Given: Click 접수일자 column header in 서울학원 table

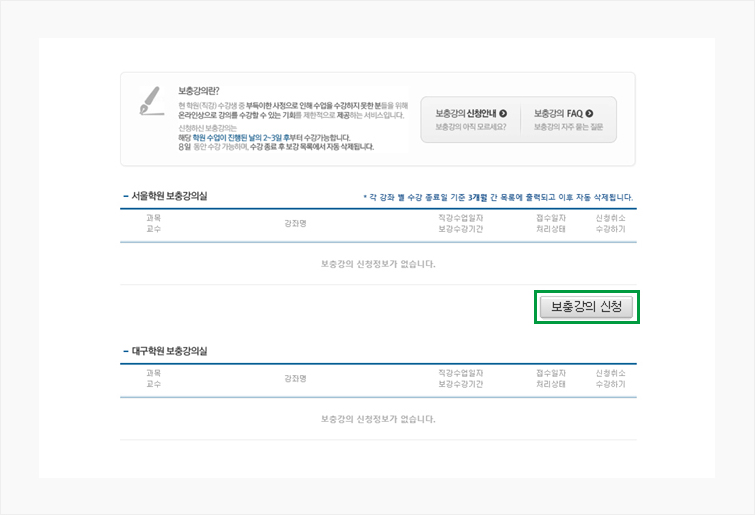Looking at the screenshot, I should click(x=551, y=217).
